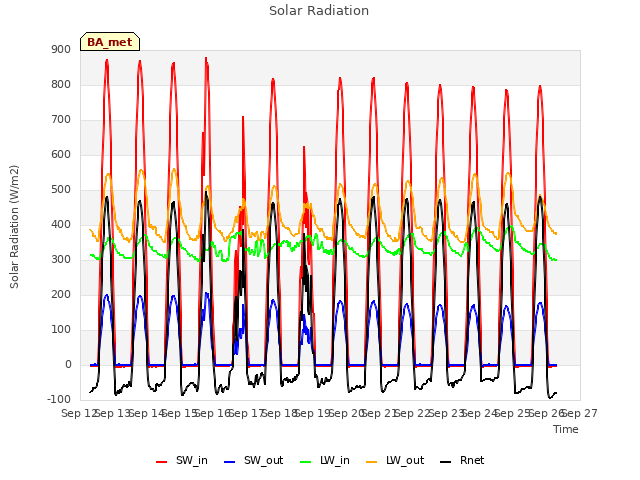The height and width of the screenshot is (480, 640).
Task: Click the BA_met annotation label
Action: (110, 42)
